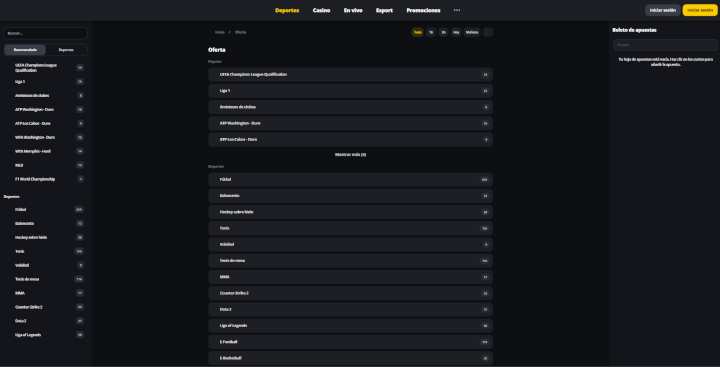Open the Casino top navigation tab
The image size is (720, 367).
coord(321,10)
